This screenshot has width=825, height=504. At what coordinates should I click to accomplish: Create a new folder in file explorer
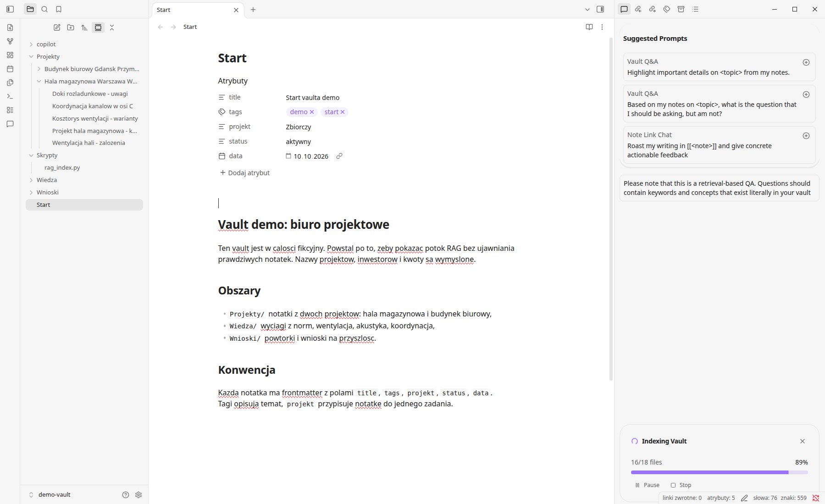coord(71,28)
